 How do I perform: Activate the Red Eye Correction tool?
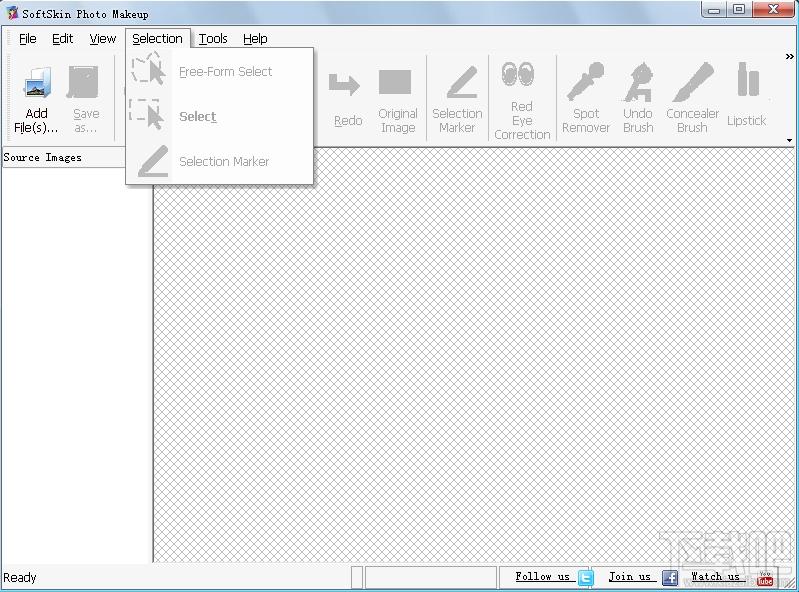(522, 100)
